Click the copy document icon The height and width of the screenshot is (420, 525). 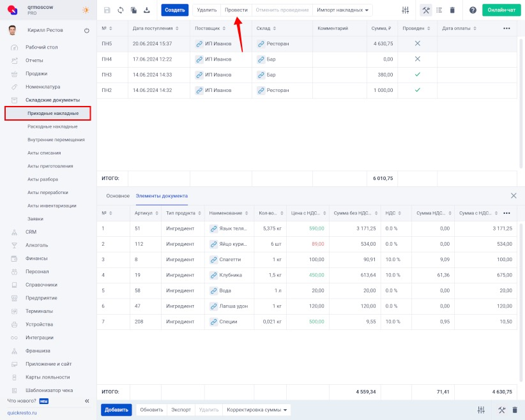(x=133, y=10)
